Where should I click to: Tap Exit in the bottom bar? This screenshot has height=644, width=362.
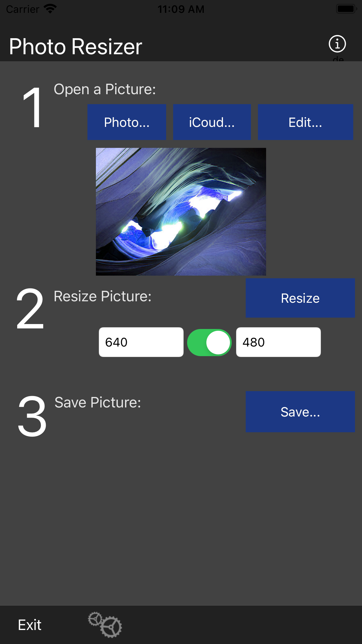30,625
